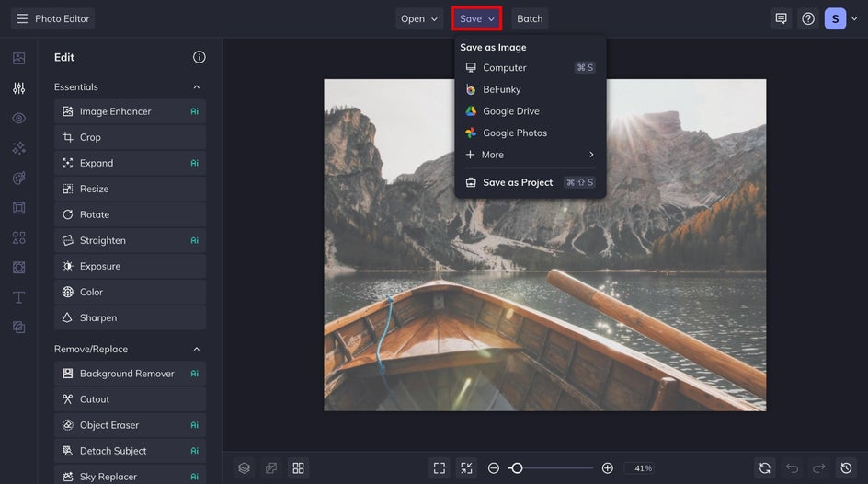Save the image to Computer
The height and width of the screenshot is (484, 868).
click(504, 68)
